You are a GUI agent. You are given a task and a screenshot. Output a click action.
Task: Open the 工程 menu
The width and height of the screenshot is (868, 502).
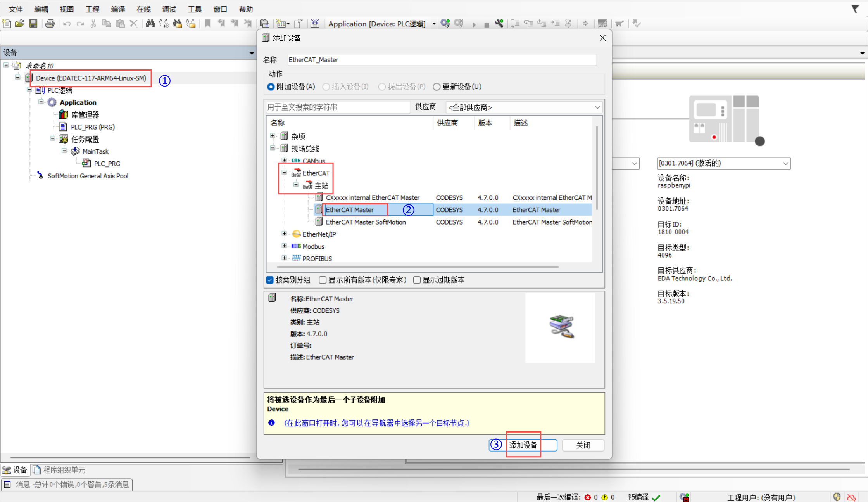(92, 9)
